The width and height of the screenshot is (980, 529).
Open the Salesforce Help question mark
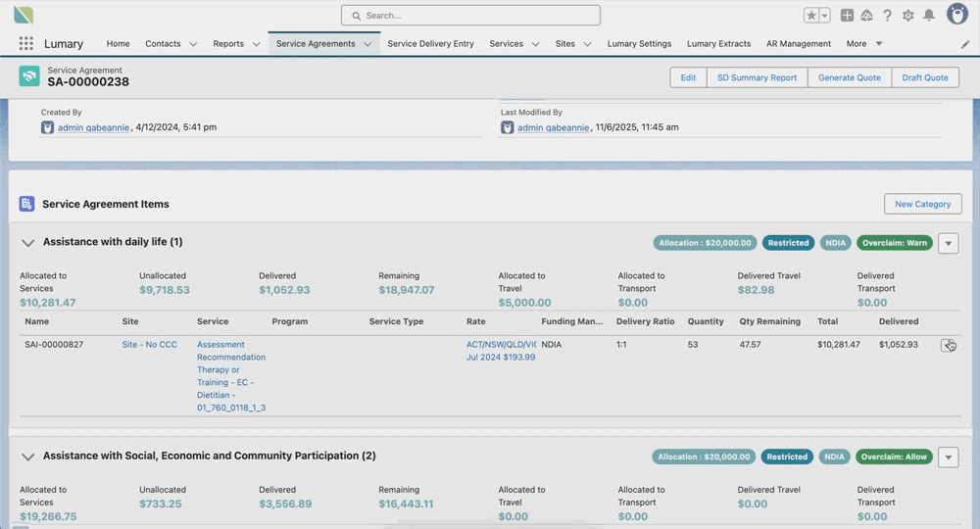tap(888, 16)
